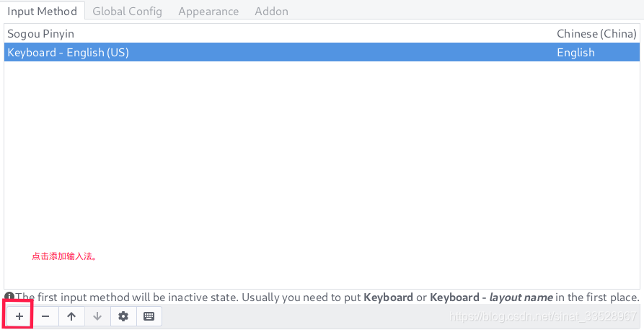The height and width of the screenshot is (330, 644).
Task: Click the plus icon to add input method
Action: (19, 316)
